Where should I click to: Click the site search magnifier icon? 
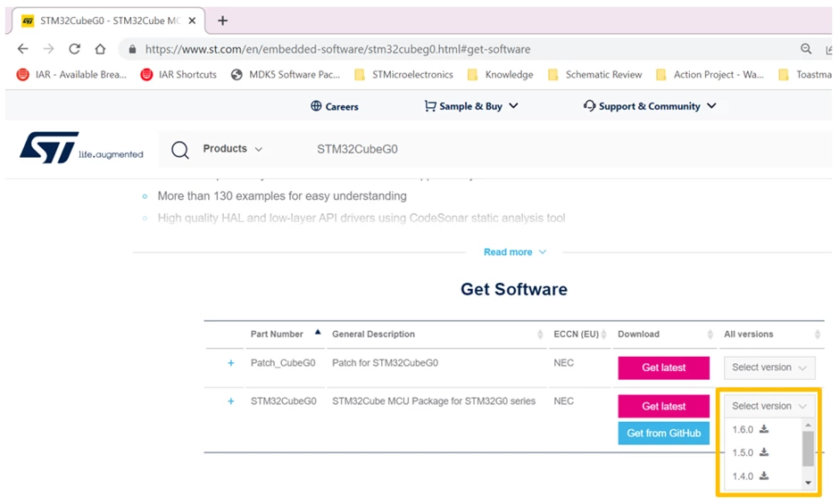179,150
